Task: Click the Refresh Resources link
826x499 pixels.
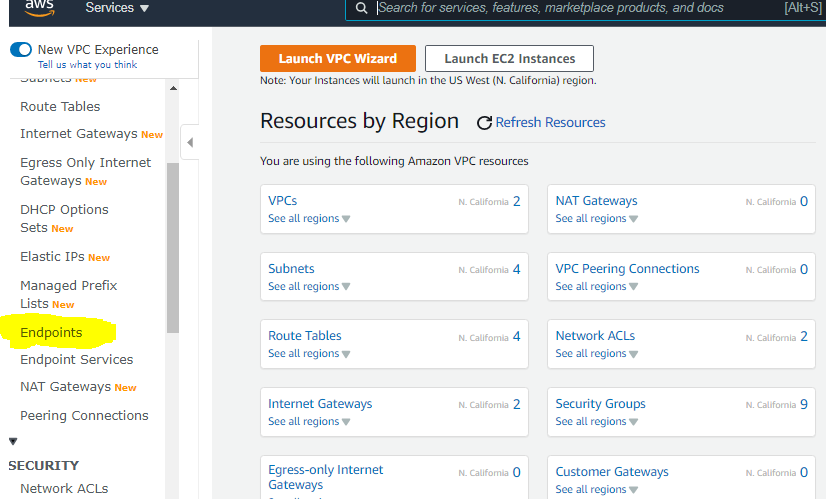Action: click(550, 122)
